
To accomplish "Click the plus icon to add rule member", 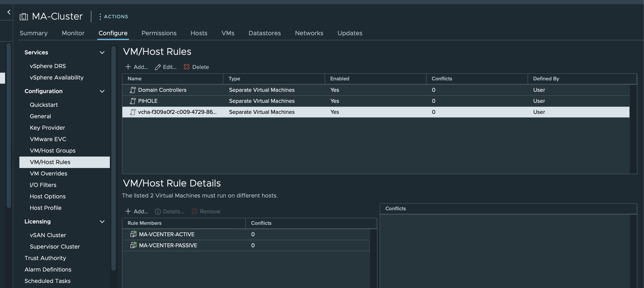I will (x=128, y=211).
